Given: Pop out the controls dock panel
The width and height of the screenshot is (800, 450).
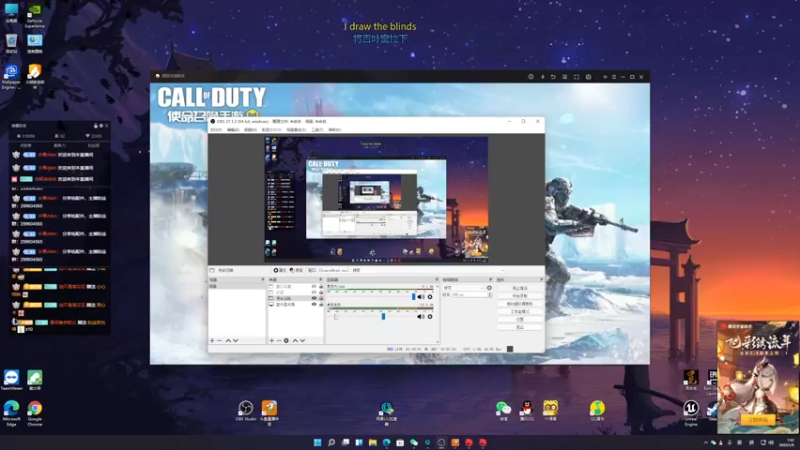Looking at the screenshot, I should (541, 280).
